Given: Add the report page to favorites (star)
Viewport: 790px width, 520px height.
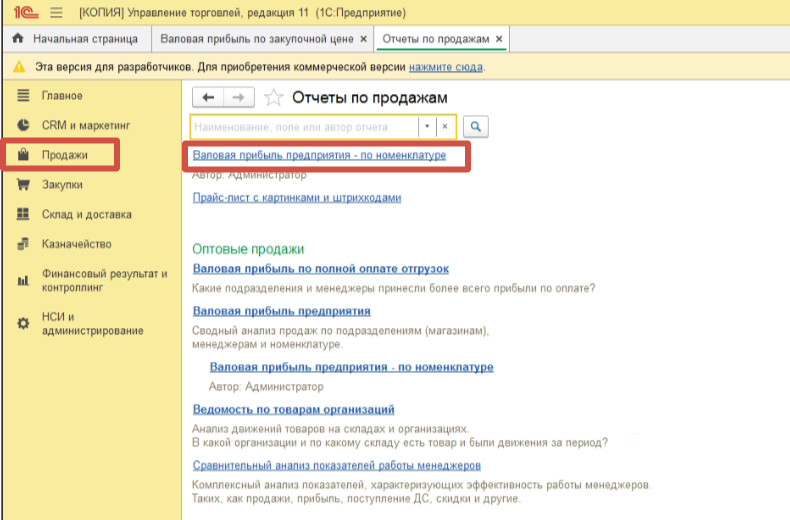Looking at the screenshot, I should pyautogui.click(x=274, y=97).
